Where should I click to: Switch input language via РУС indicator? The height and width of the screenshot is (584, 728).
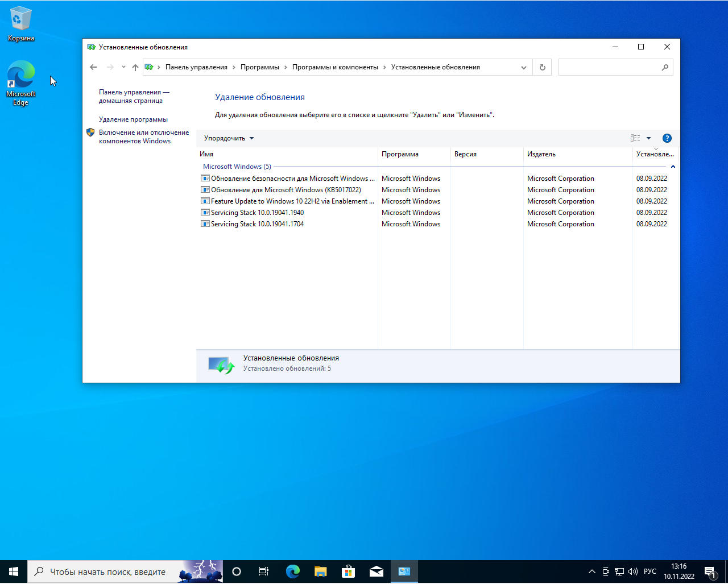pyautogui.click(x=650, y=571)
